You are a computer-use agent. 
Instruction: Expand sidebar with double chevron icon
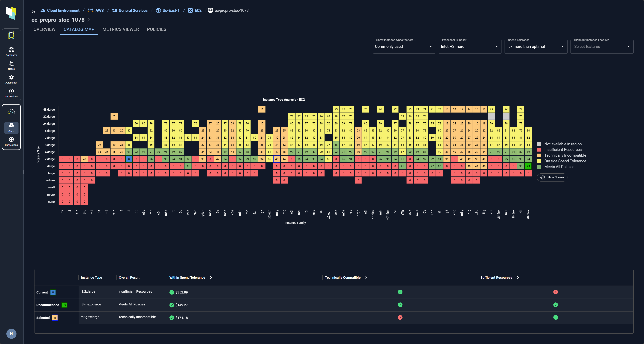coord(33,11)
